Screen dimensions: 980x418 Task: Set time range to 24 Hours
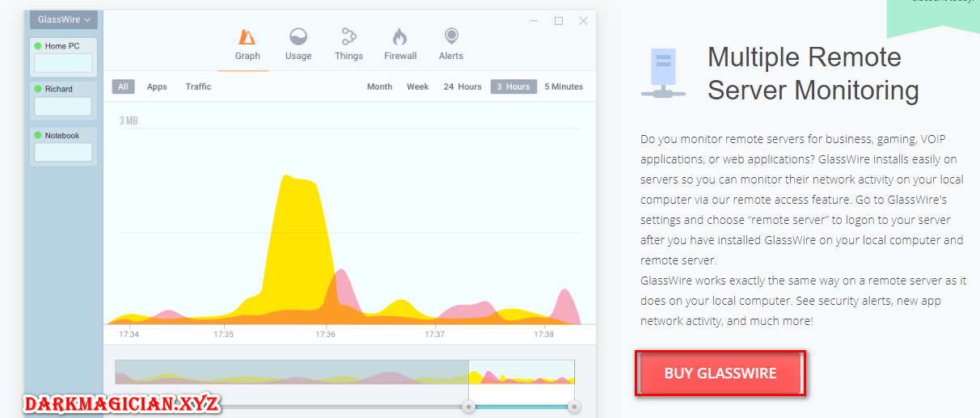coord(463,87)
